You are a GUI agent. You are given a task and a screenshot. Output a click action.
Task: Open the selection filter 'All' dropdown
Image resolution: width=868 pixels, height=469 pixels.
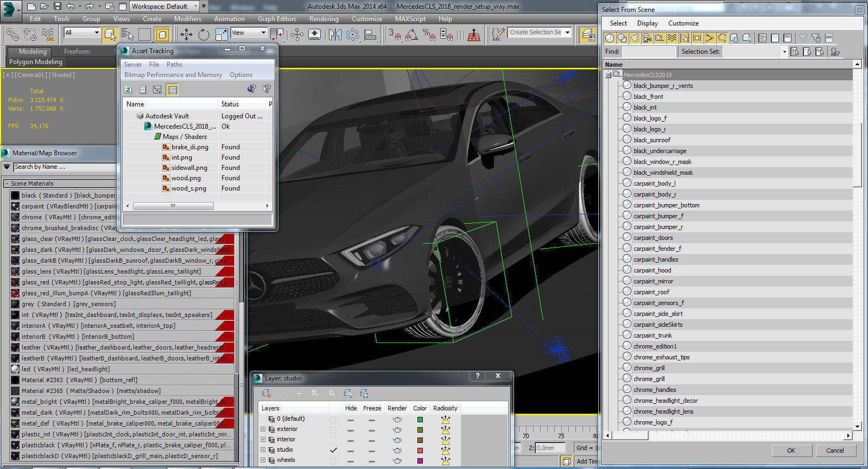tap(82, 33)
